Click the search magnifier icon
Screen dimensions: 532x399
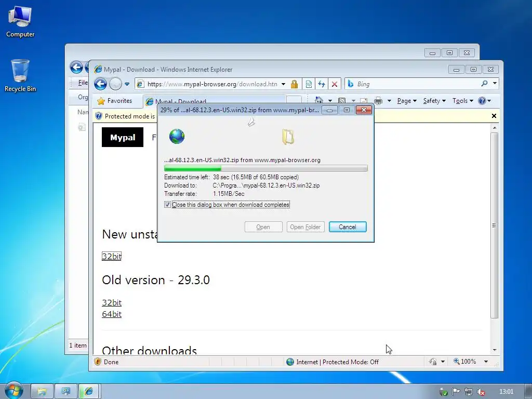tap(485, 84)
